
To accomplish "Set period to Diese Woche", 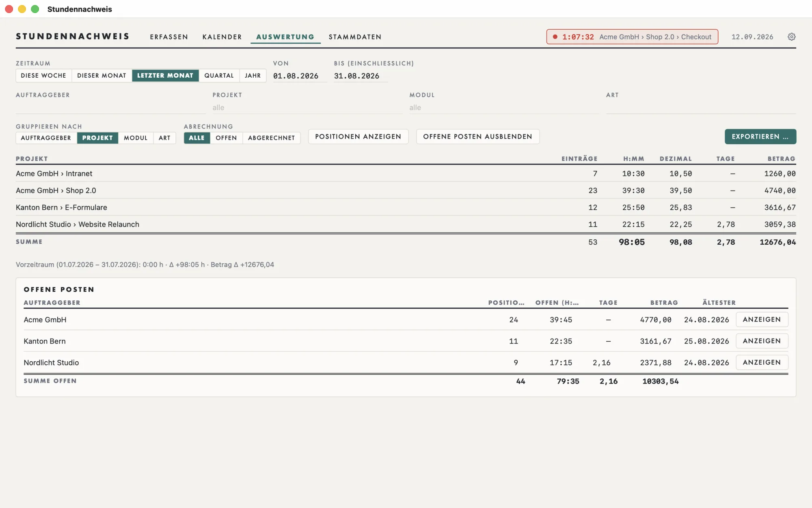I will click(43, 76).
